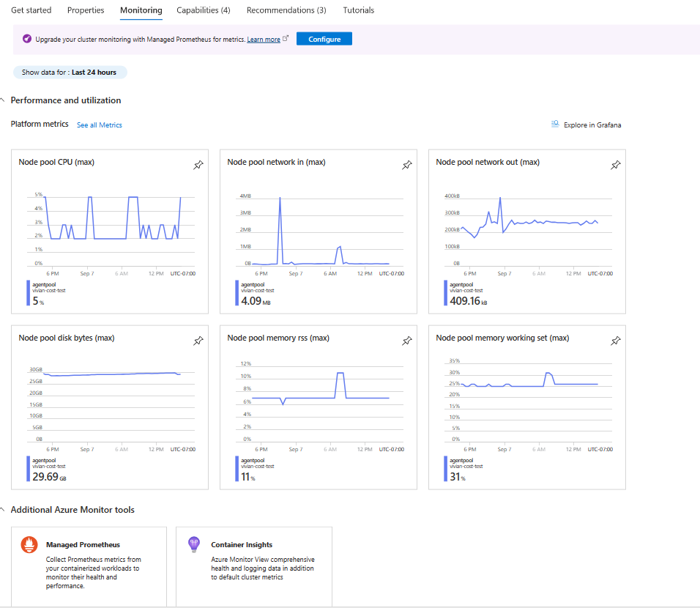Viewport: 700px width, 608px height.
Task: Collapse the Performance and utilization section
Action: click(x=3, y=100)
